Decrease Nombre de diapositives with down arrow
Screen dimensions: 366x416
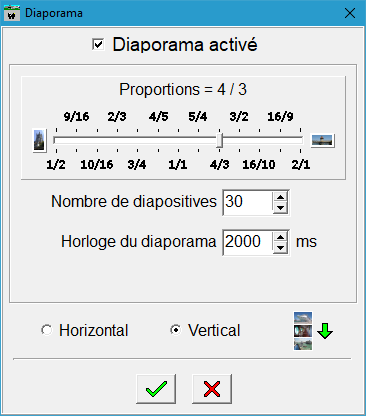(x=280, y=208)
